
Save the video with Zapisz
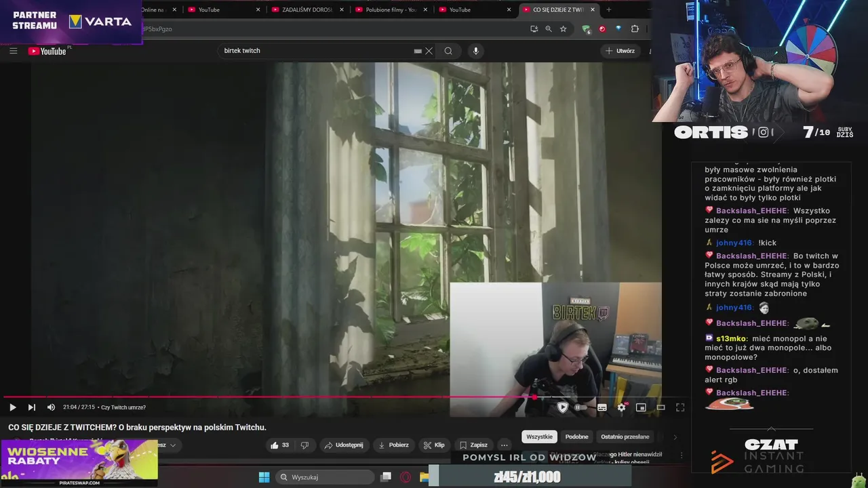click(473, 445)
